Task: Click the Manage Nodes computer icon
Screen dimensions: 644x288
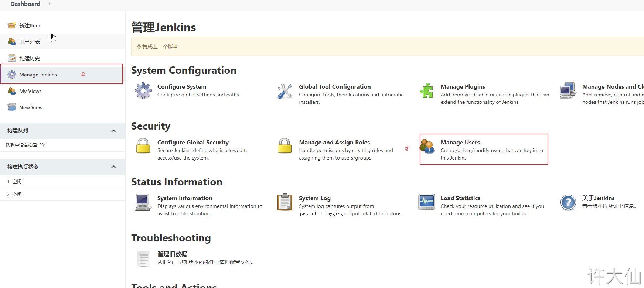Action: (568, 91)
